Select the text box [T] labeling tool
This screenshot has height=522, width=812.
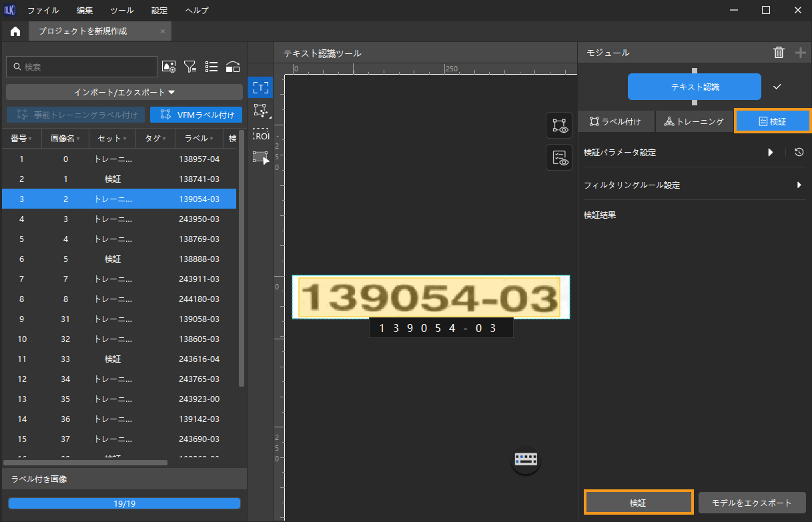pos(260,87)
